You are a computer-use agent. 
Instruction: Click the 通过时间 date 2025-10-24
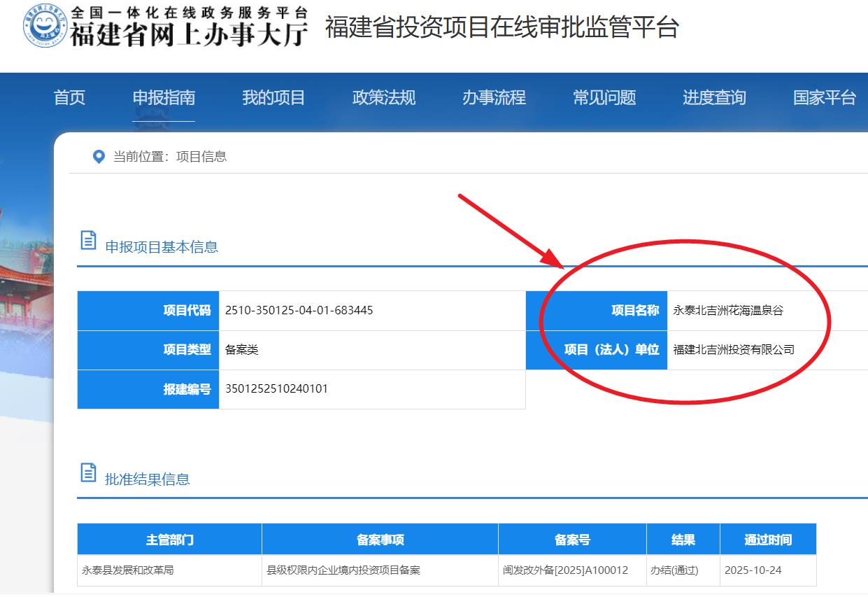point(753,570)
